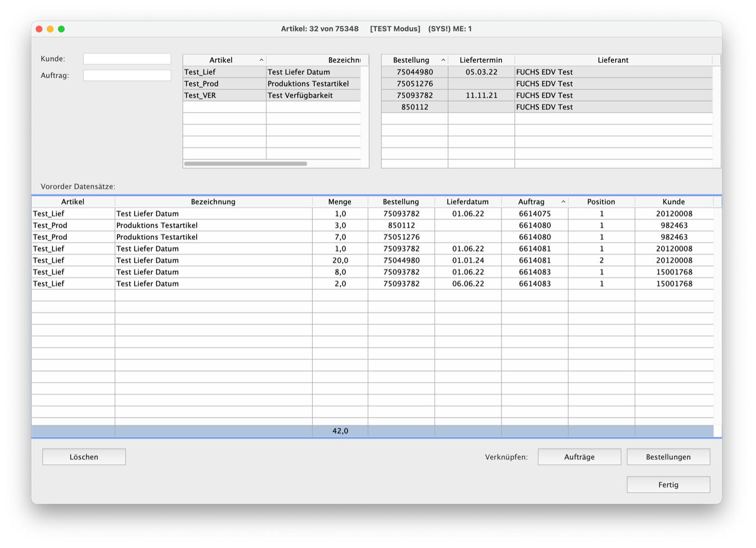Sort orders by Bestellung column header
The image size is (756, 548).
pyautogui.click(x=411, y=60)
